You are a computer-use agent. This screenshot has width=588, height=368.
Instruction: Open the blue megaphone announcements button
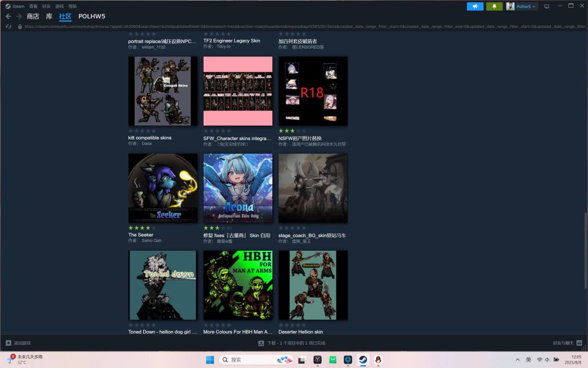475,7
